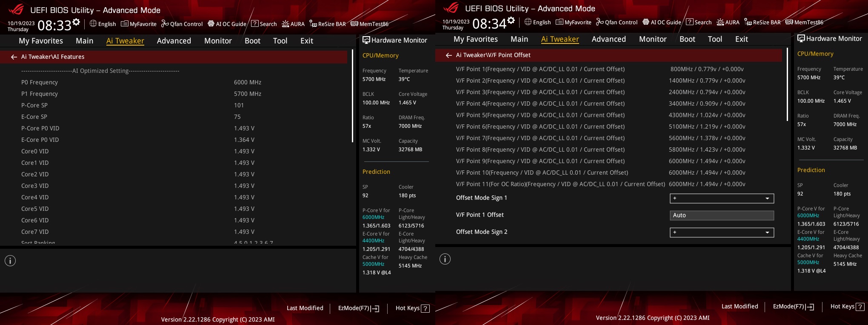
Task: Click the V/F Point 1 Offset Auto field
Action: pyautogui.click(x=722, y=216)
